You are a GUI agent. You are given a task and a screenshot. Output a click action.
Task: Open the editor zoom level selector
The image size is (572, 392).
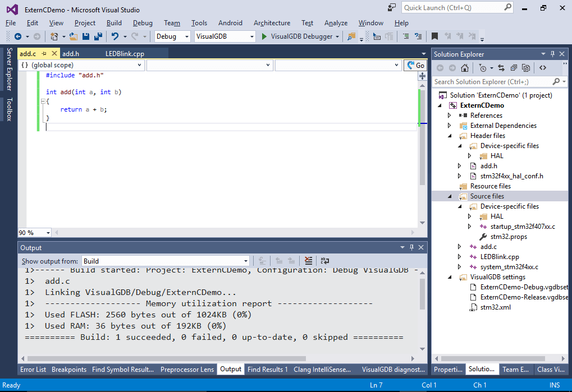tap(33, 232)
